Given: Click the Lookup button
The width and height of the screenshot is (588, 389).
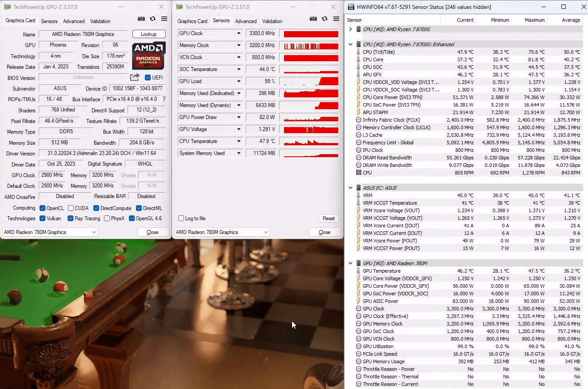Looking at the screenshot, I should (148, 34).
